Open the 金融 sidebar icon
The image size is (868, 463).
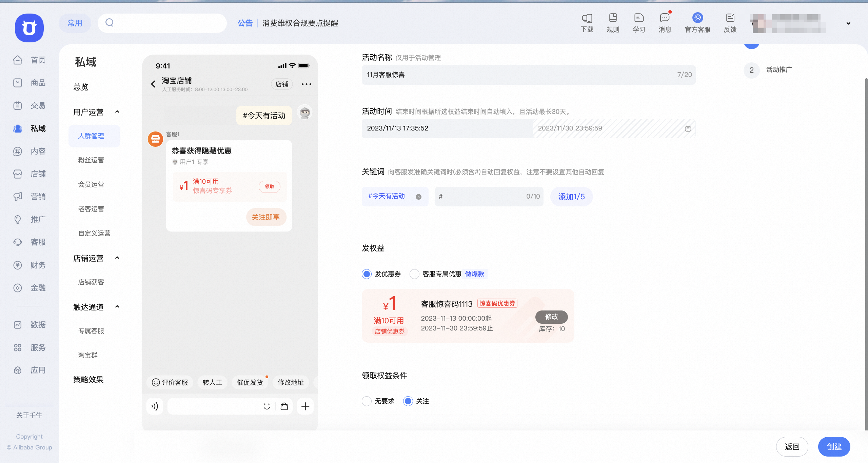[x=18, y=288]
